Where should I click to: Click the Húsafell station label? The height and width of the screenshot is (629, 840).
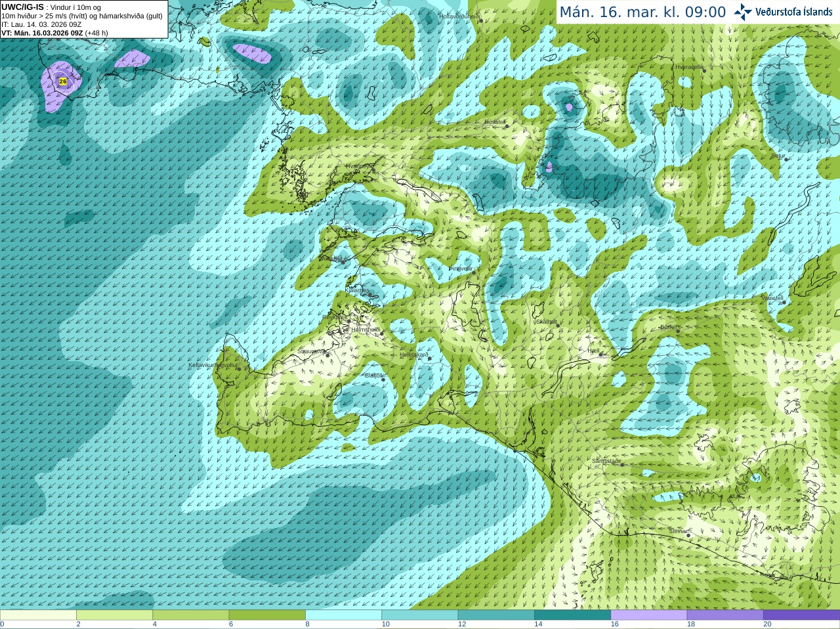[x=495, y=122]
